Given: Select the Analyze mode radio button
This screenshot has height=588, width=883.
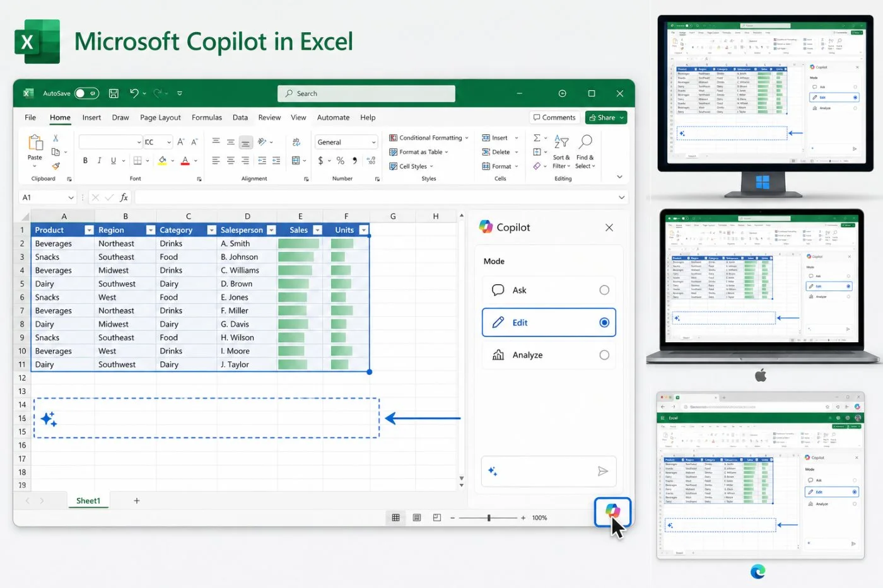Looking at the screenshot, I should pos(604,355).
